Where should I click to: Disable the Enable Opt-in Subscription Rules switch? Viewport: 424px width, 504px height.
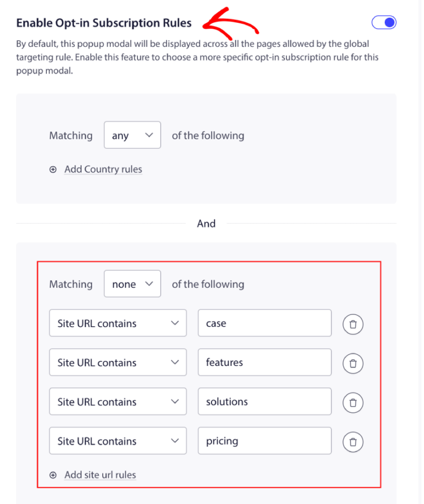(x=384, y=22)
